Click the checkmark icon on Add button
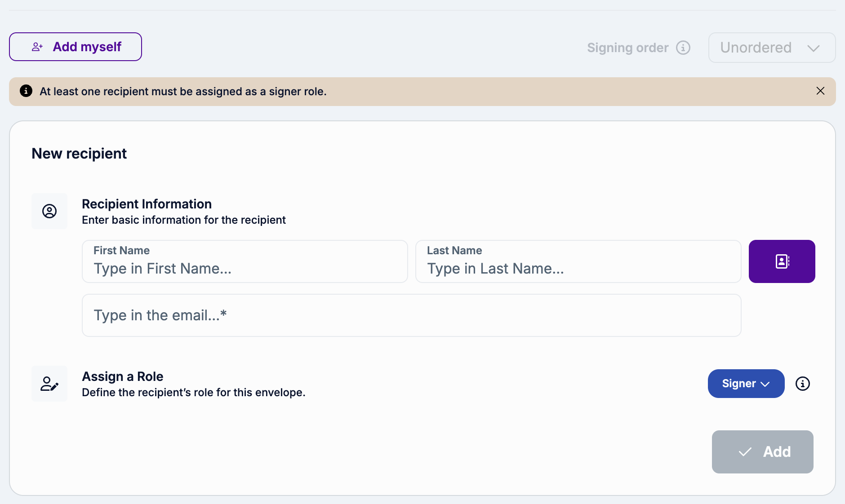The image size is (845, 504). pos(745,452)
